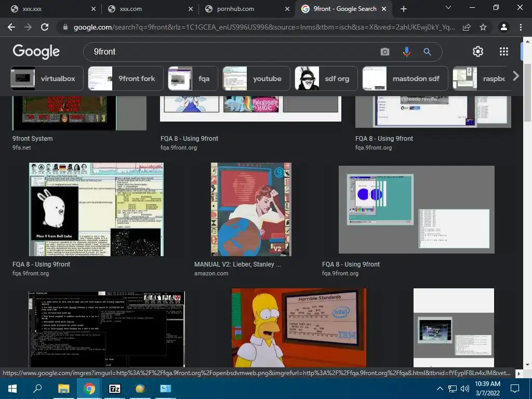The height and width of the screenshot is (399, 532).
Task: Open a new browser tab
Action: coord(403,9)
